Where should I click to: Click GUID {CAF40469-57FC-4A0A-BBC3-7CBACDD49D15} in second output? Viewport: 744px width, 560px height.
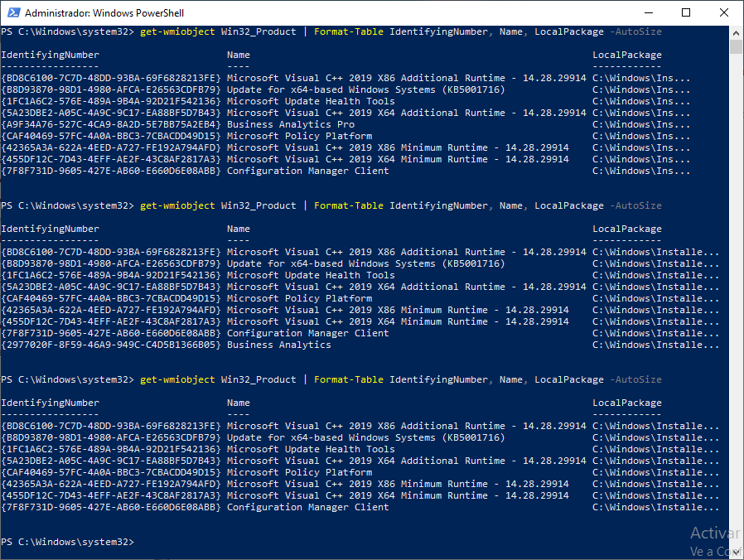click(x=111, y=298)
